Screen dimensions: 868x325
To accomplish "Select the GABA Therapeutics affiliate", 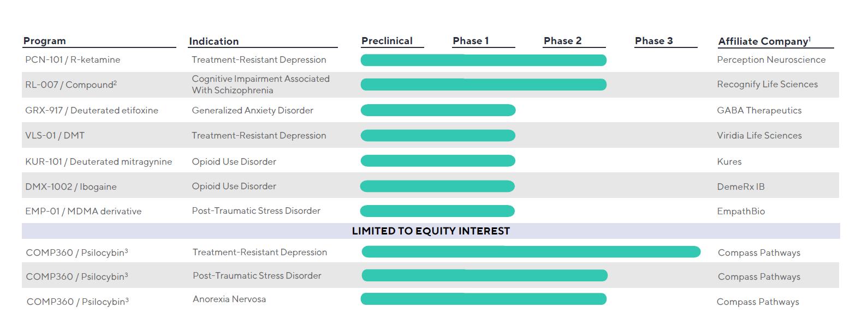I will pyautogui.click(x=759, y=111).
